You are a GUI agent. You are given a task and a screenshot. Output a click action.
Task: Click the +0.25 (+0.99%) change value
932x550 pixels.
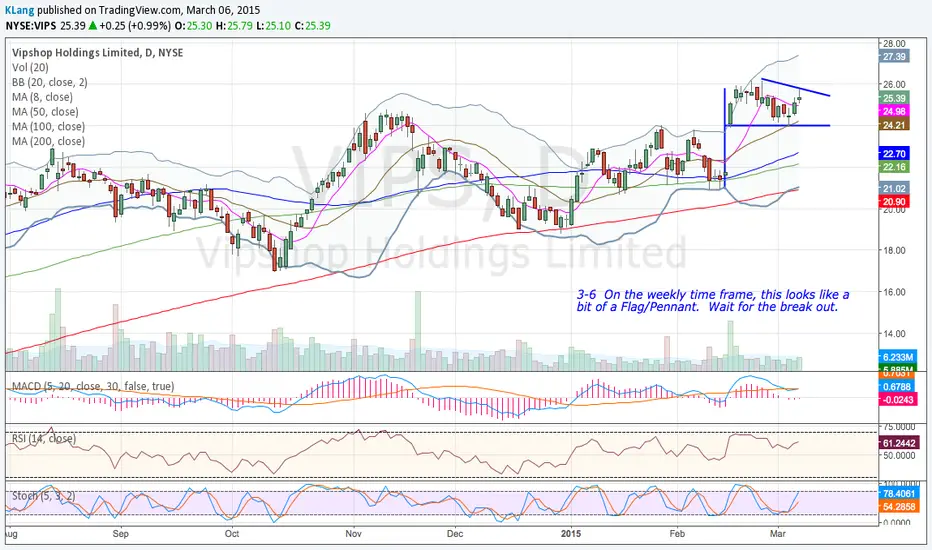click(134, 26)
